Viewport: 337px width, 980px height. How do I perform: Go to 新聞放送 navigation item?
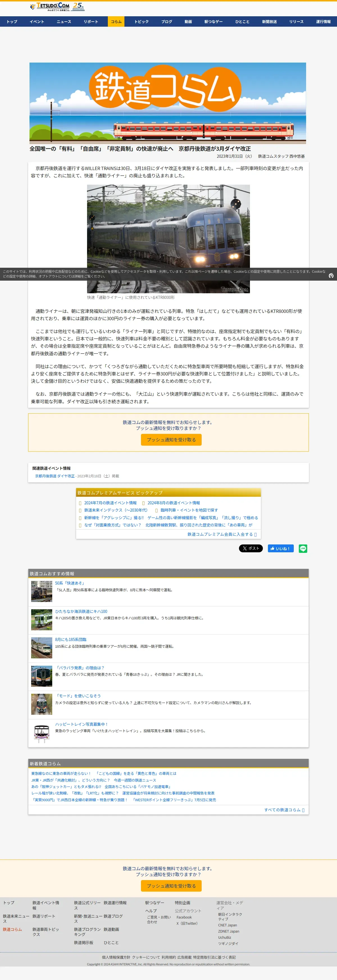tap(269, 22)
